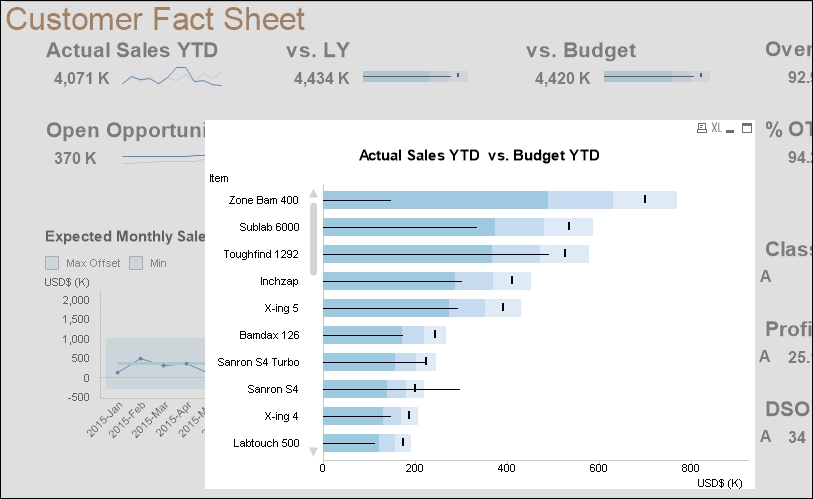Click the Item list scrollbar thumb
Viewport: 813px width, 499px height.
click(x=313, y=239)
